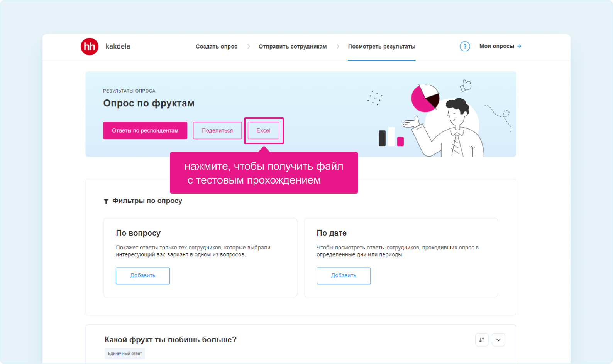Select the Посмотреть результаты tab
The width and height of the screenshot is (613, 364).
[382, 47]
